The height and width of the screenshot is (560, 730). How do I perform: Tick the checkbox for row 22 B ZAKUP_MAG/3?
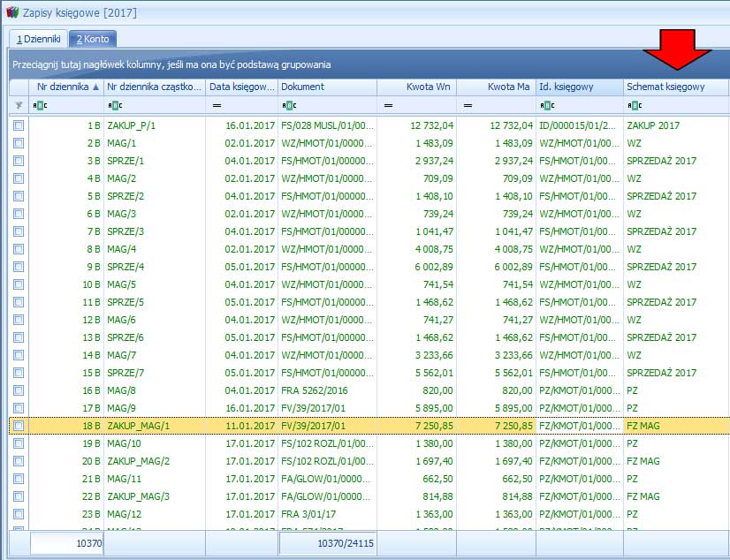point(19,496)
